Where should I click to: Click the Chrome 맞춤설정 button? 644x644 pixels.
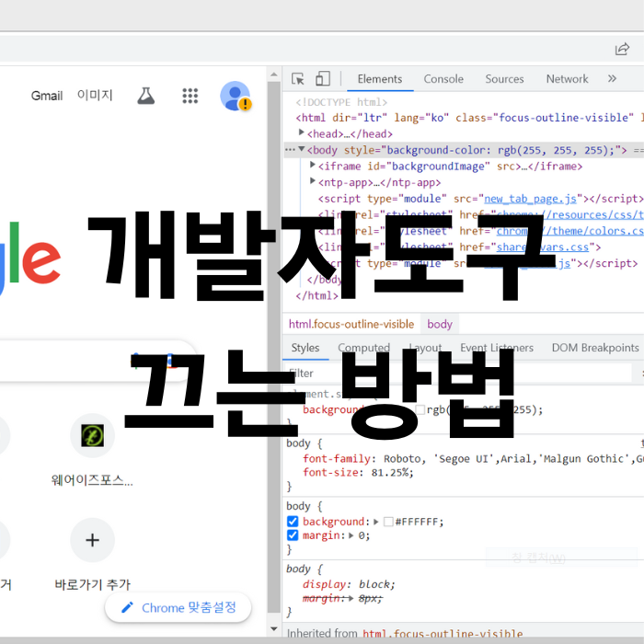178,607
